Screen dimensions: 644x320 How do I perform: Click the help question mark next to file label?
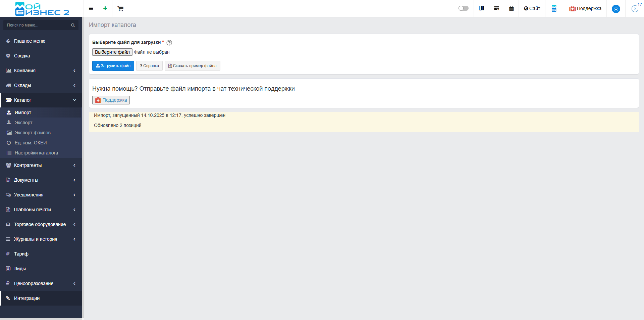pyautogui.click(x=169, y=43)
